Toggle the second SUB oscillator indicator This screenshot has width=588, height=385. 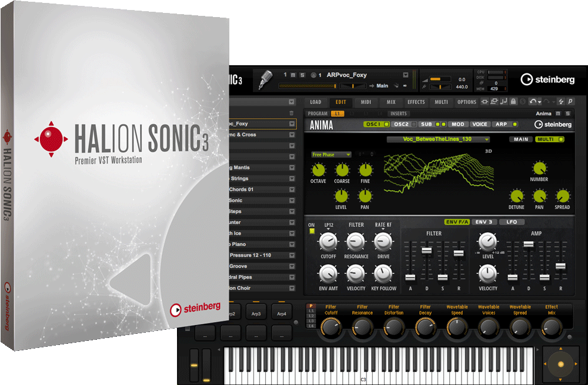pos(443,124)
